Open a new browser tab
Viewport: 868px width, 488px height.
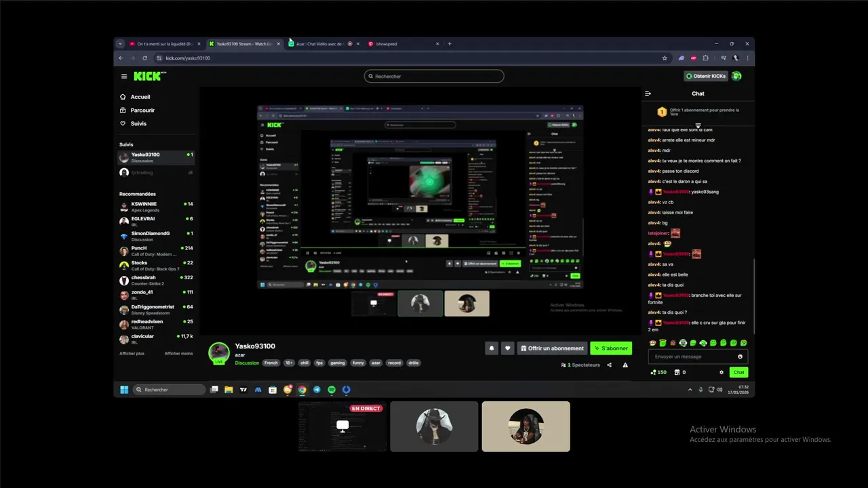(449, 44)
